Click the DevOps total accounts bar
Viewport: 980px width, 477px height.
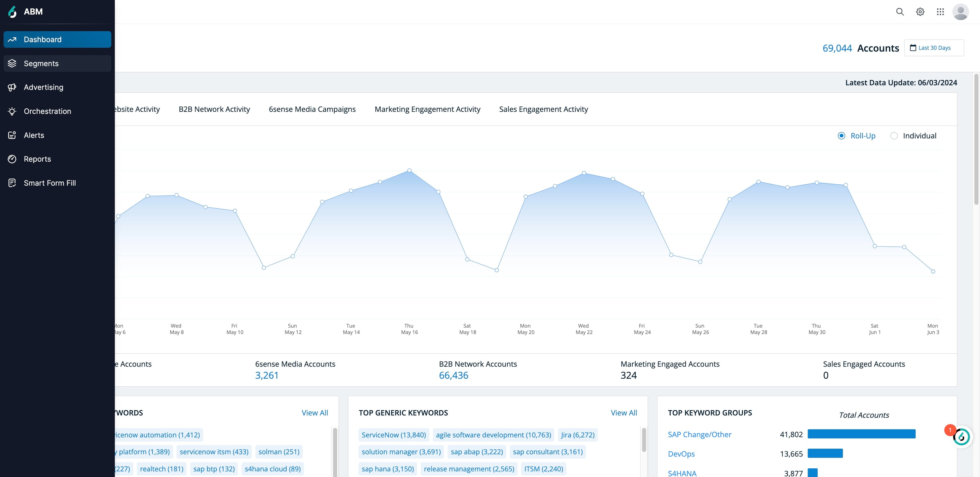point(825,454)
